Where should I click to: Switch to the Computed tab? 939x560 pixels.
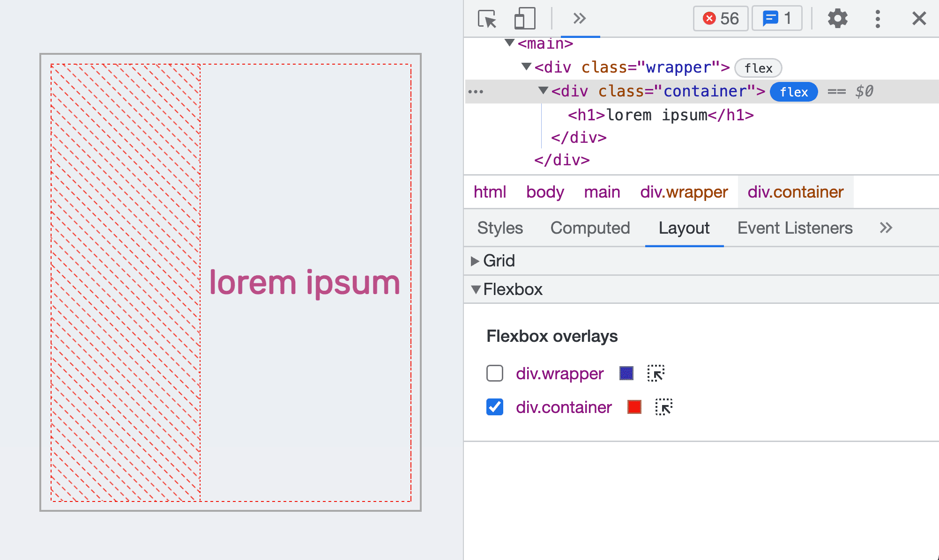click(590, 228)
